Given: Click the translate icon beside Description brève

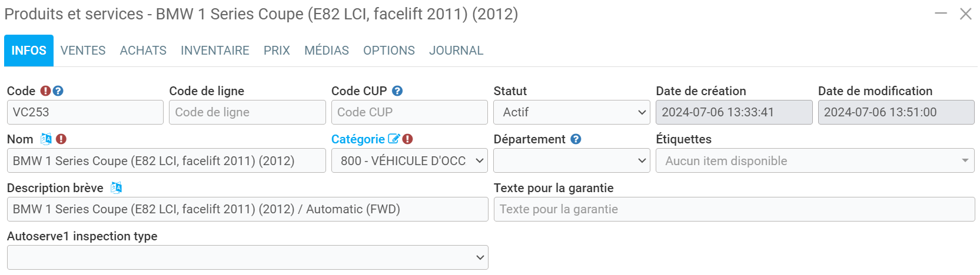Looking at the screenshot, I should [116, 188].
